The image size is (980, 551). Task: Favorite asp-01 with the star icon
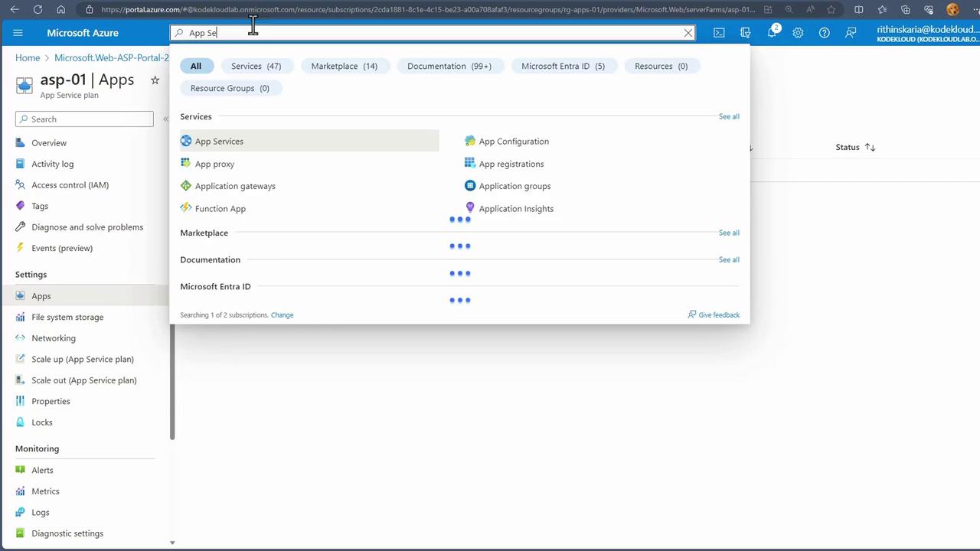point(155,80)
